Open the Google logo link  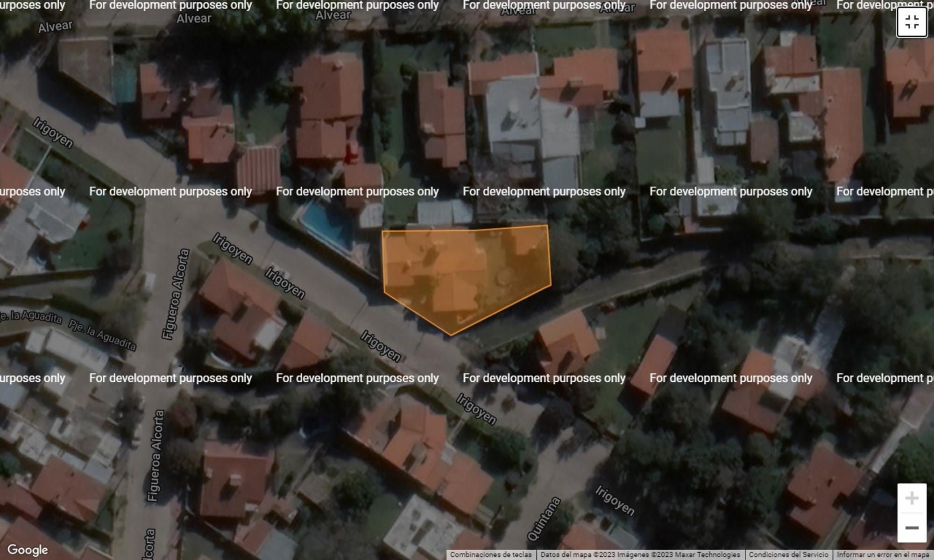point(28,550)
